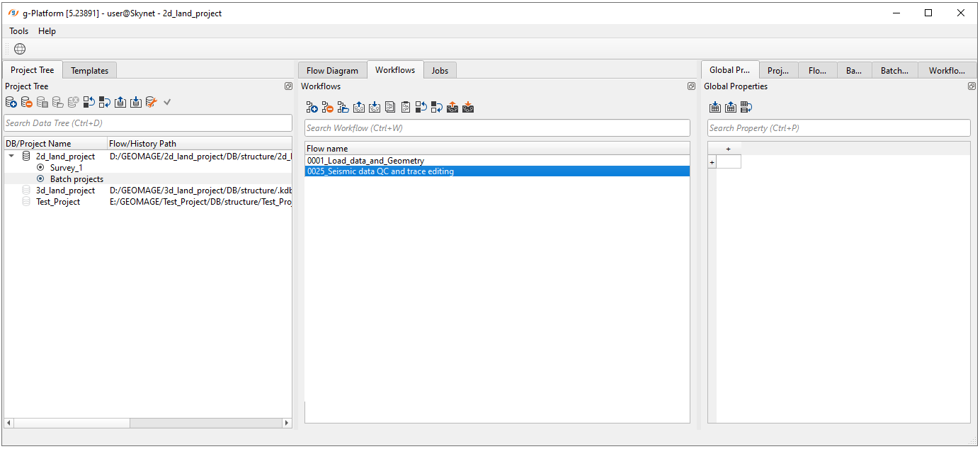Select the Batch projects radio item
Image resolution: width=980 pixels, height=449 pixels.
coord(40,179)
